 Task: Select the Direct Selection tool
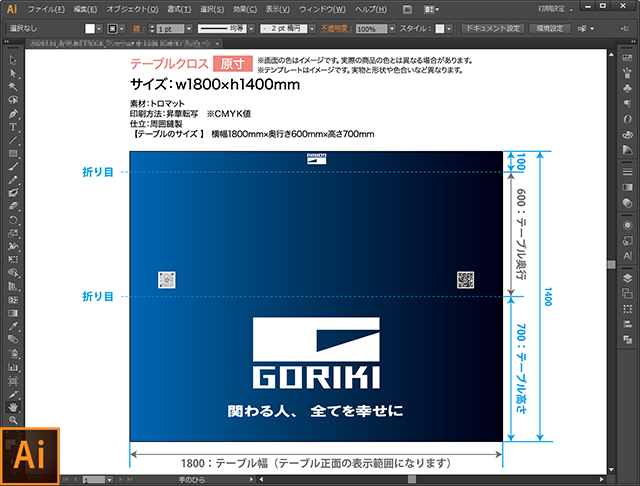[13, 73]
